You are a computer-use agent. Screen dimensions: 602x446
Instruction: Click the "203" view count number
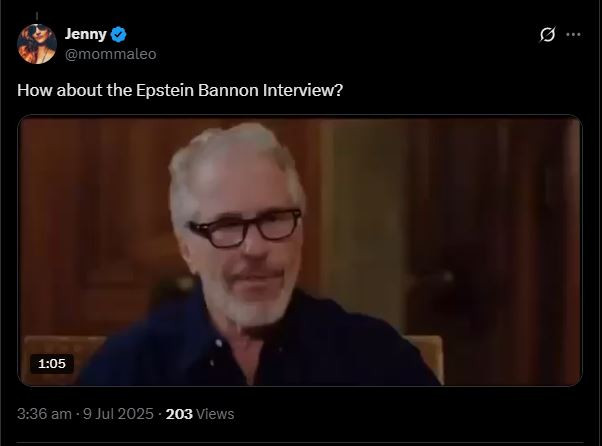[179, 413]
